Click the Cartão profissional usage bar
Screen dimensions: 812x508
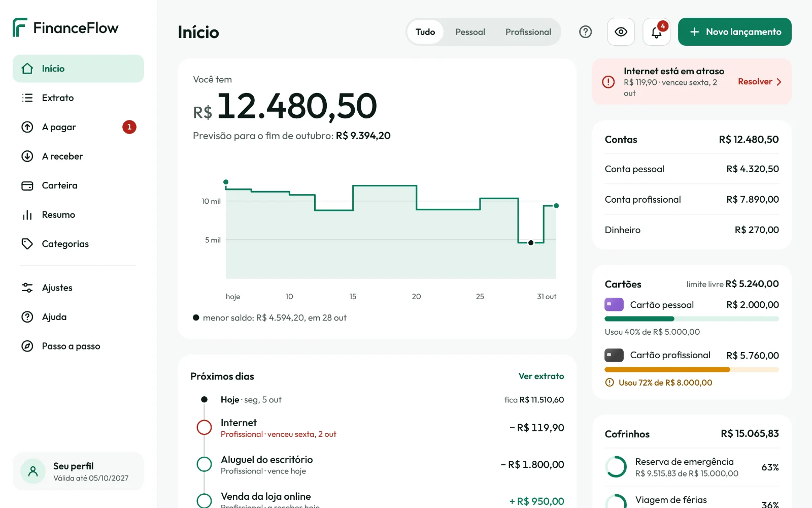coord(692,370)
